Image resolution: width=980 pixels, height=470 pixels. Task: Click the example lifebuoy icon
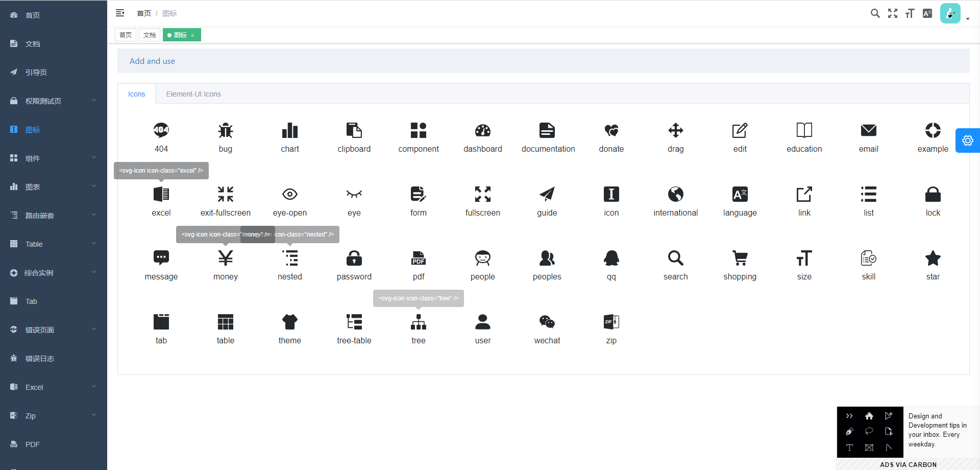[933, 130]
